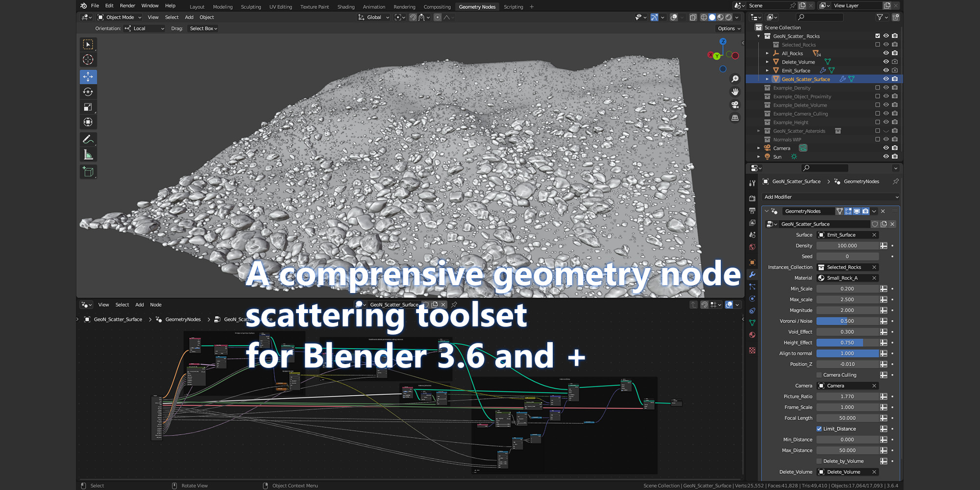Activate the Move tool
The height and width of the screenshot is (490, 980).
88,77
